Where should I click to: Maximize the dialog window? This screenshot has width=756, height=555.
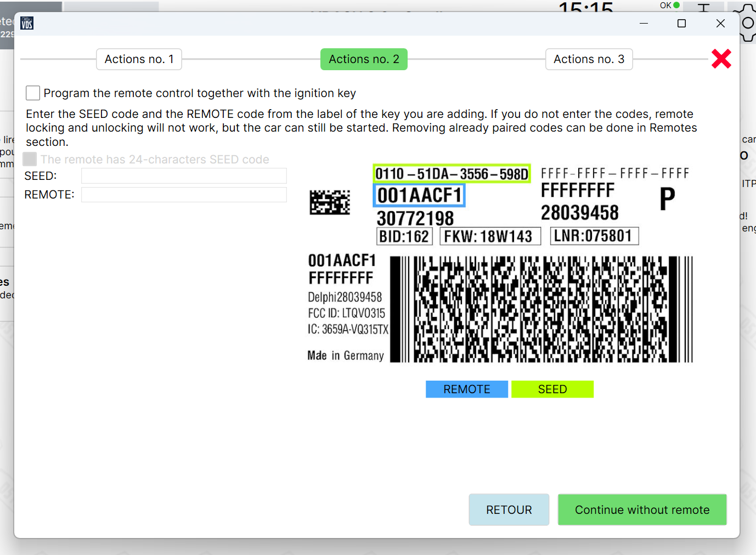681,23
